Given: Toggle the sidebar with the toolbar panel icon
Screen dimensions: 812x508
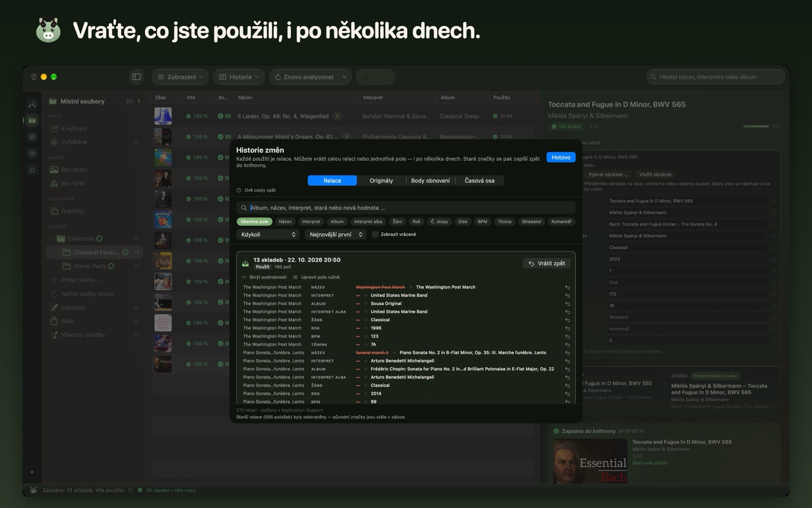Looking at the screenshot, I should 136,77.
